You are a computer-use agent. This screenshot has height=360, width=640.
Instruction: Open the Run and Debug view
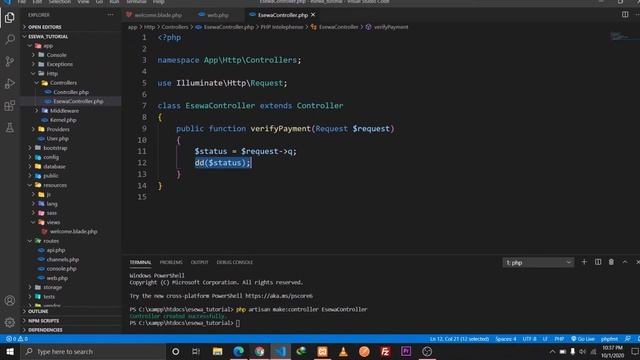click(10, 84)
